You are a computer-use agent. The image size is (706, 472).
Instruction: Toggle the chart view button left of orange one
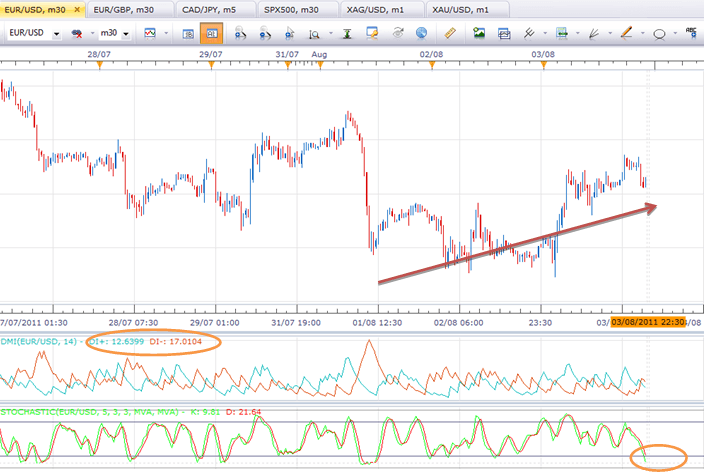click(x=189, y=33)
